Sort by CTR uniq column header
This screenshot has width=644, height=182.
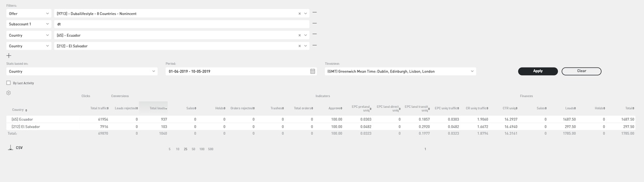coord(510,108)
